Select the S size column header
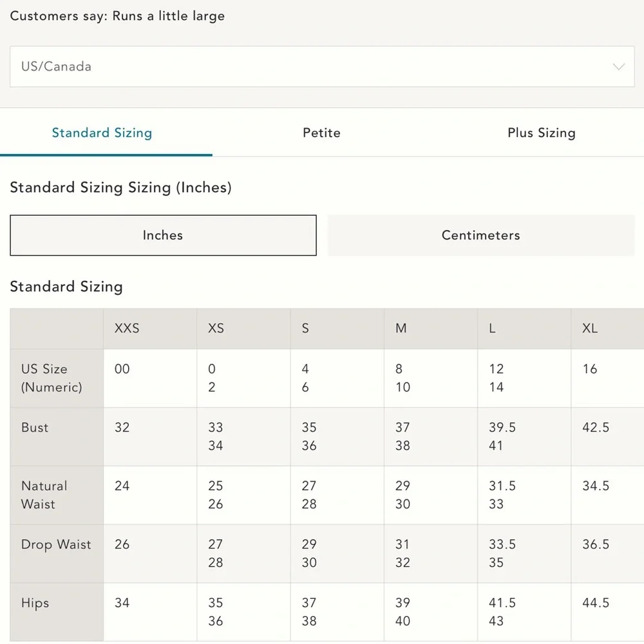This screenshot has height=644, width=644. click(305, 328)
